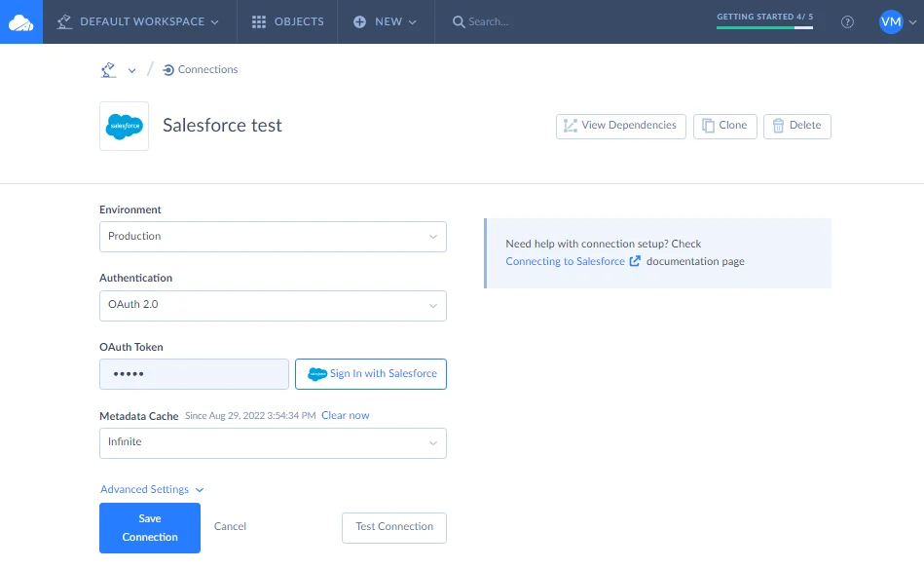Click the View Dependencies button
The height and width of the screenshot is (569, 924).
[x=620, y=127]
